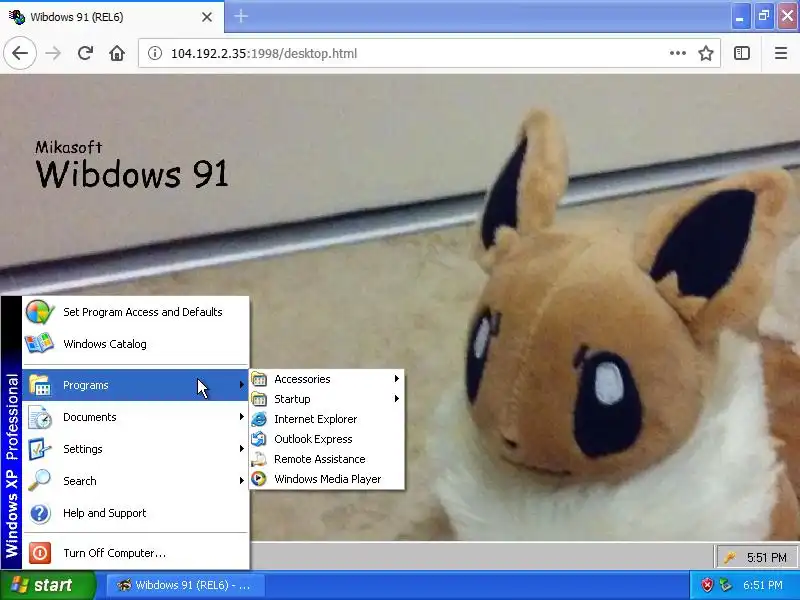Click the Mikasoft desktop text
The height and width of the screenshot is (600, 800).
coord(69,147)
